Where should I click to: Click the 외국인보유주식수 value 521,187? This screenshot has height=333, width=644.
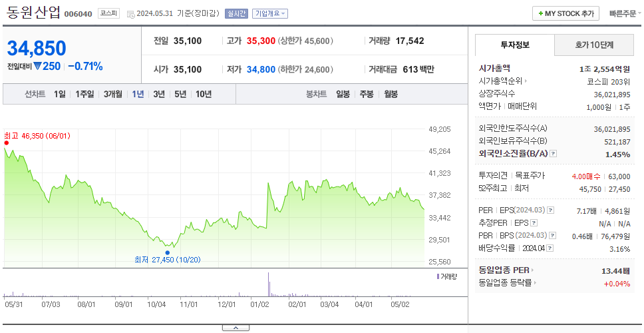617,142
